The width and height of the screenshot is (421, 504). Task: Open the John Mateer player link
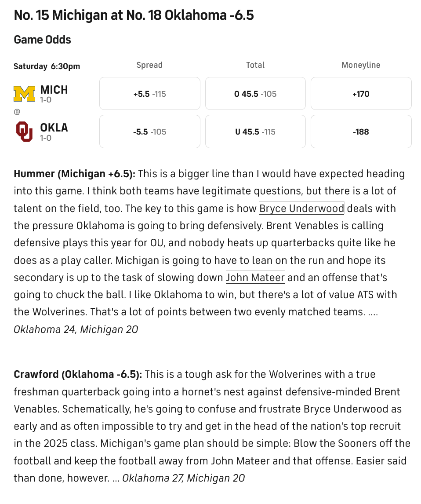coord(255,278)
